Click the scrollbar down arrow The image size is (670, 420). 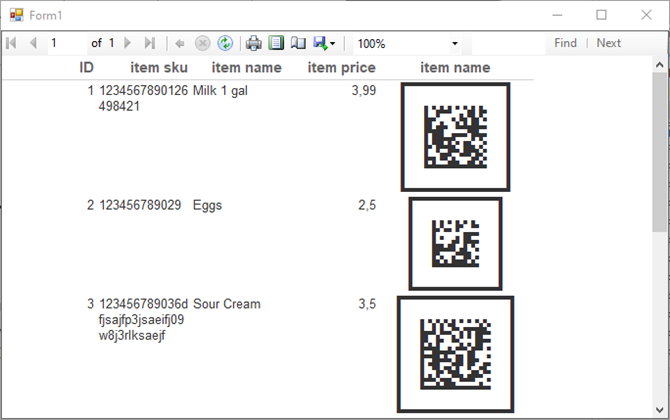tap(659, 410)
